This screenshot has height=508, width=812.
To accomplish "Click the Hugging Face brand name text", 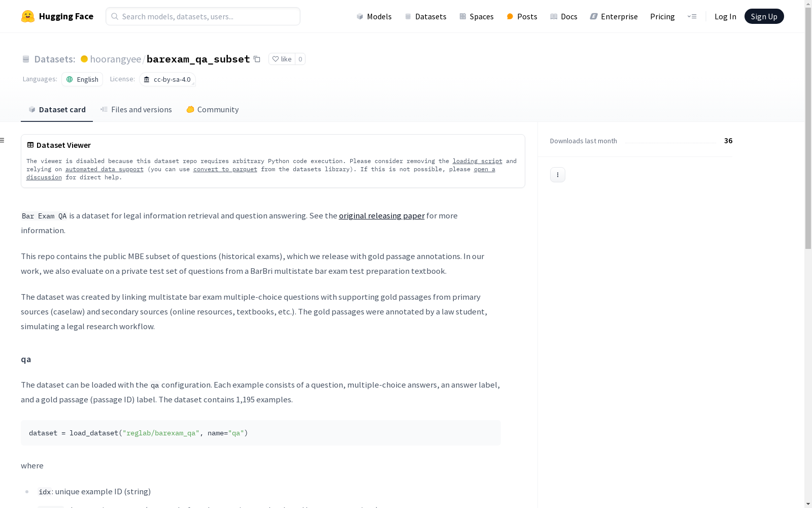I will coord(66,16).
